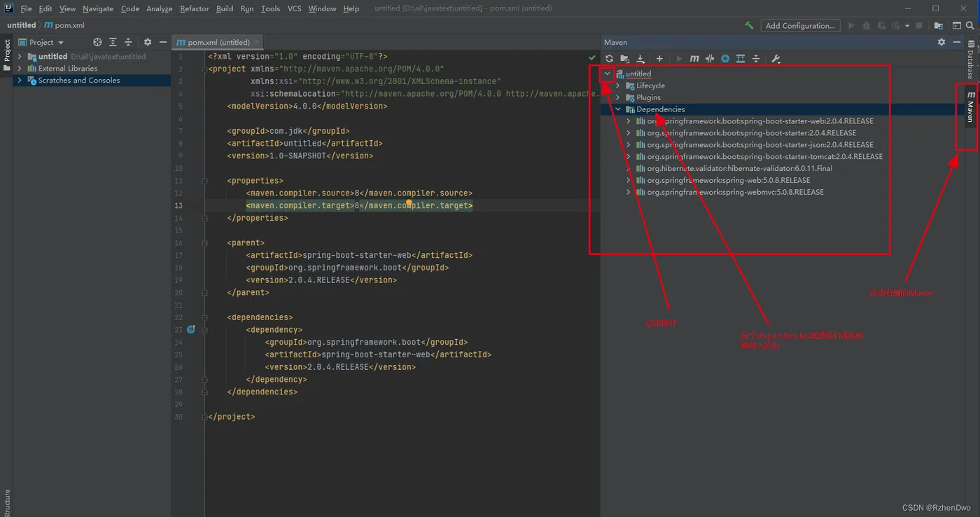Toggle Offline Mode in Maven toolbar
980x517 pixels.
710,59
